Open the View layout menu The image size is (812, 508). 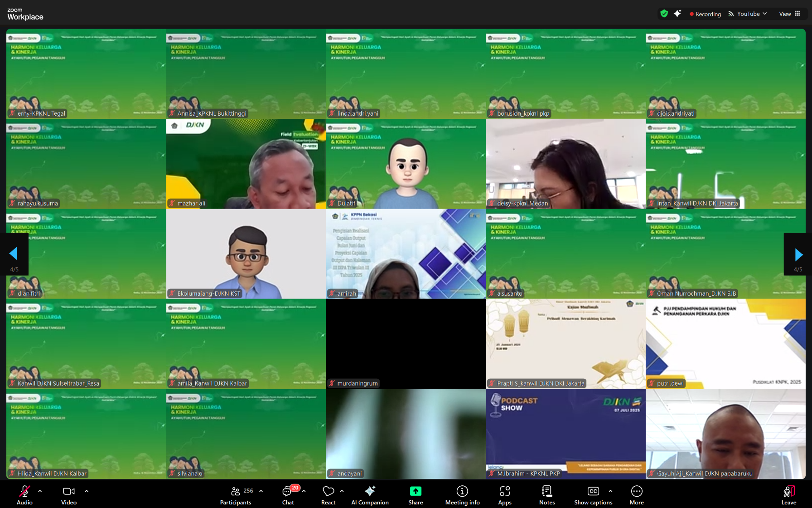[789, 14]
